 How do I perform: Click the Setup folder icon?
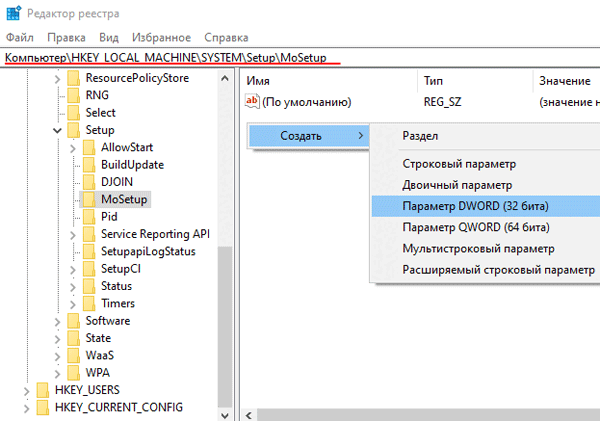tap(73, 130)
